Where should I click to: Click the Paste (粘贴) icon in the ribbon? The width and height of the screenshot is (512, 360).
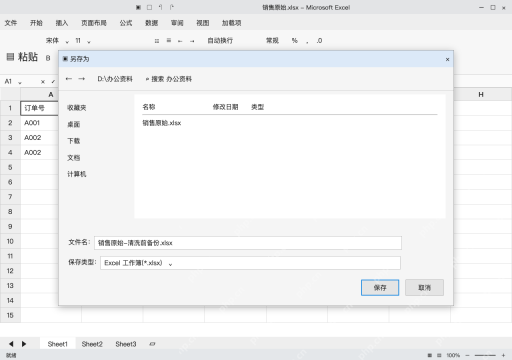tap(10, 57)
